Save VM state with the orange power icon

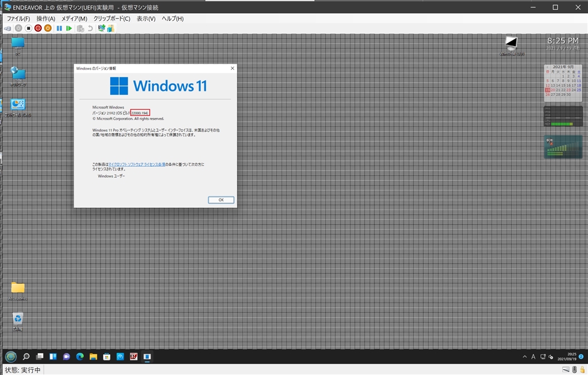tap(48, 28)
